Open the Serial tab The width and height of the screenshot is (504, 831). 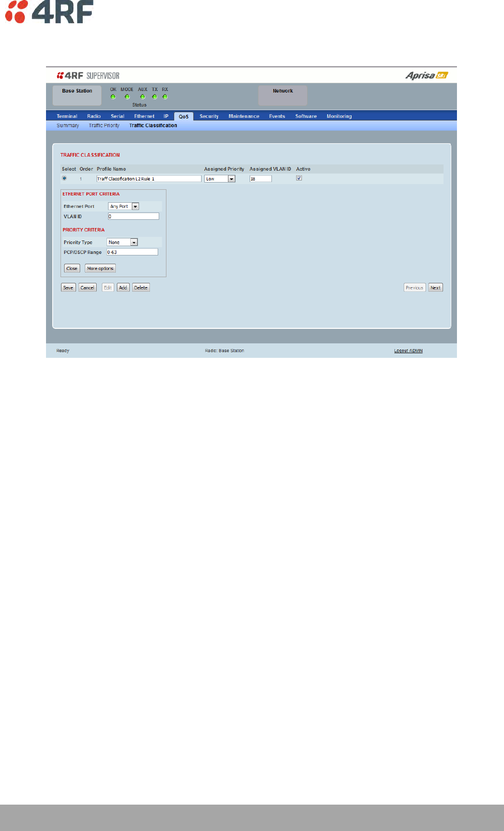pos(117,116)
